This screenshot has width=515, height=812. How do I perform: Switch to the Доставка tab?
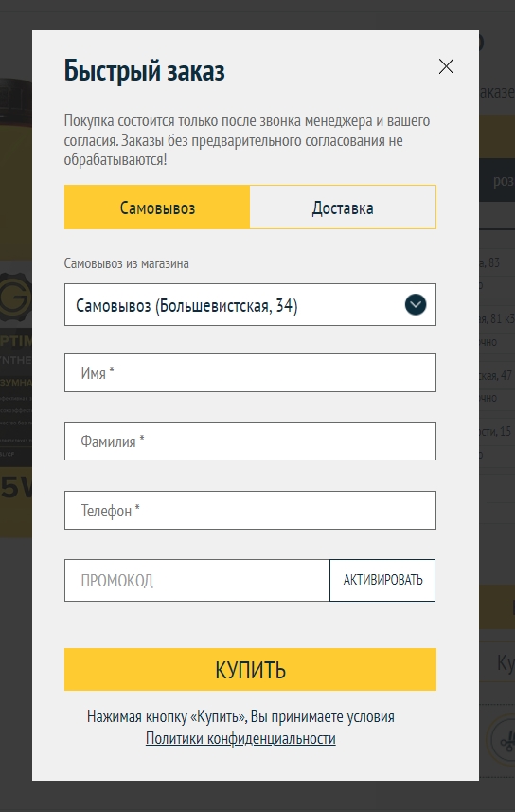tap(343, 208)
